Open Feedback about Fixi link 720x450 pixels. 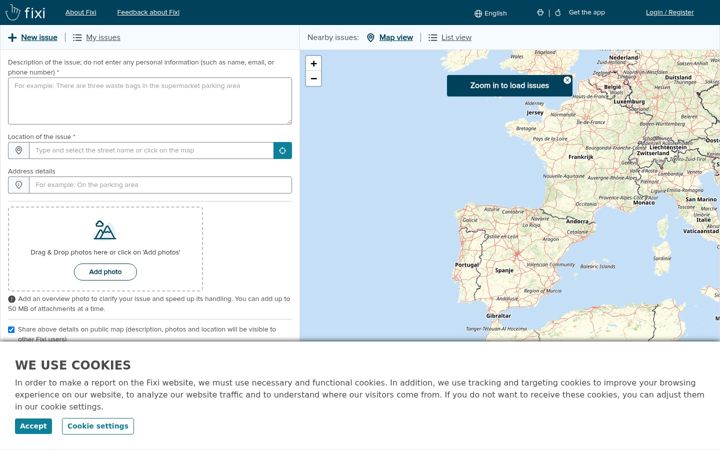[148, 12]
